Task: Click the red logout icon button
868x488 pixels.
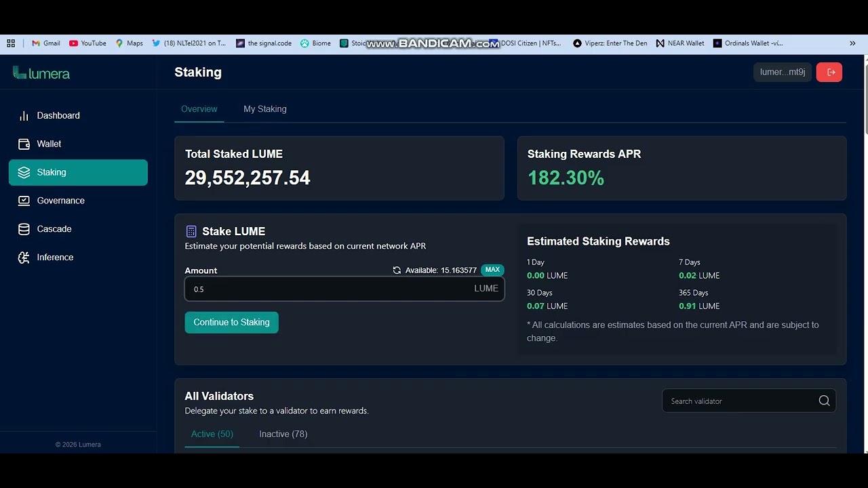Action: tap(829, 72)
